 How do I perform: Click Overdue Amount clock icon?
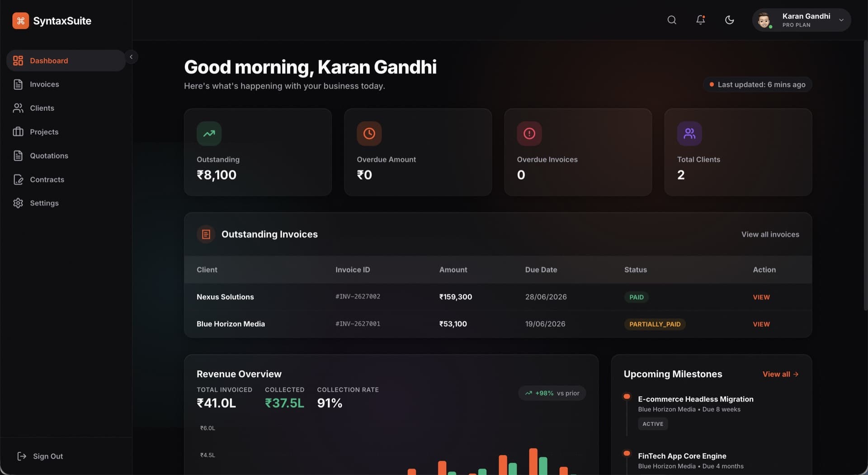[x=369, y=133]
